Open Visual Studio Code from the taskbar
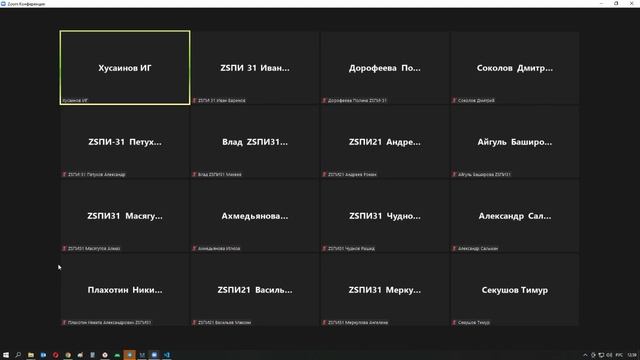This screenshot has width=640, height=360. coord(167,355)
